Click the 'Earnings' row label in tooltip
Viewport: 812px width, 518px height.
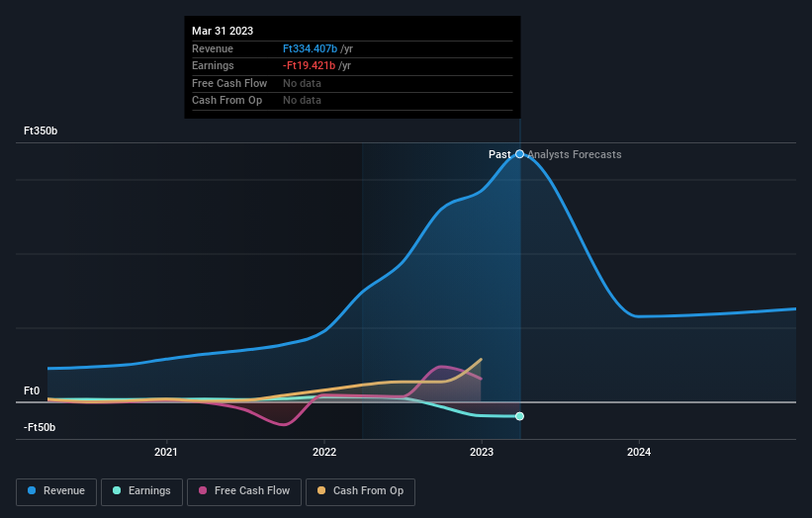tap(213, 65)
